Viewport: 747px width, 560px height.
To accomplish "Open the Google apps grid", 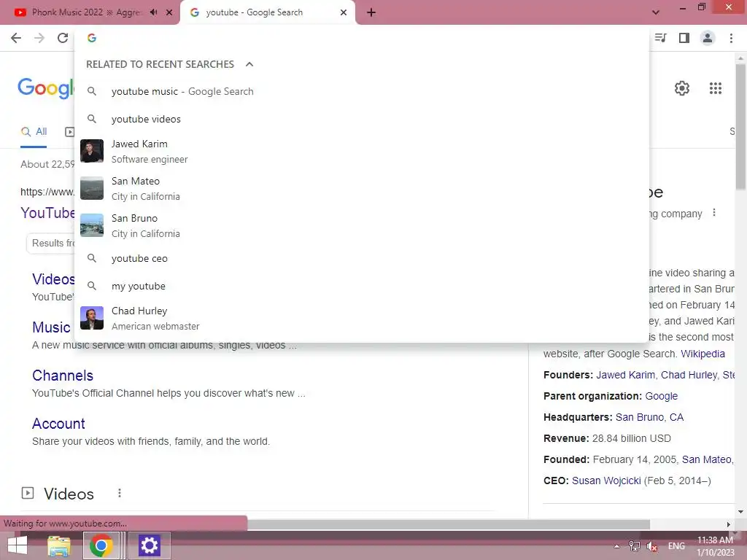I will point(716,88).
